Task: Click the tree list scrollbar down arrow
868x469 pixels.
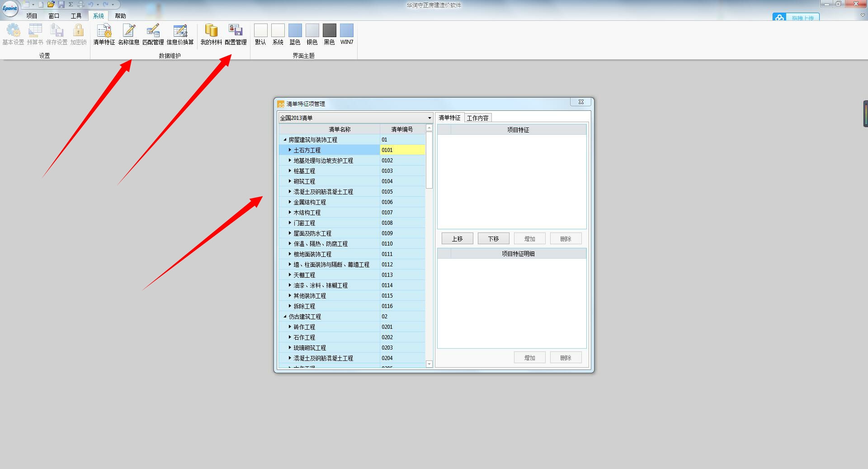Action: point(429,364)
